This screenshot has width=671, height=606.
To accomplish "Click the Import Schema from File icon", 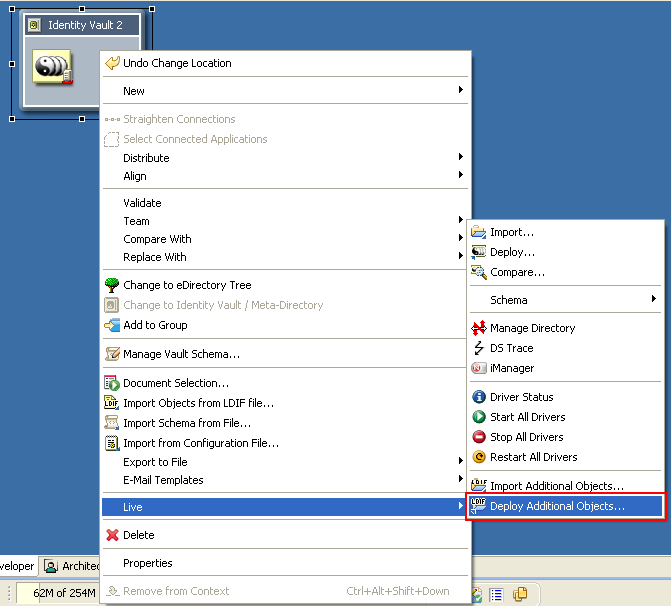I will coord(112,423).
